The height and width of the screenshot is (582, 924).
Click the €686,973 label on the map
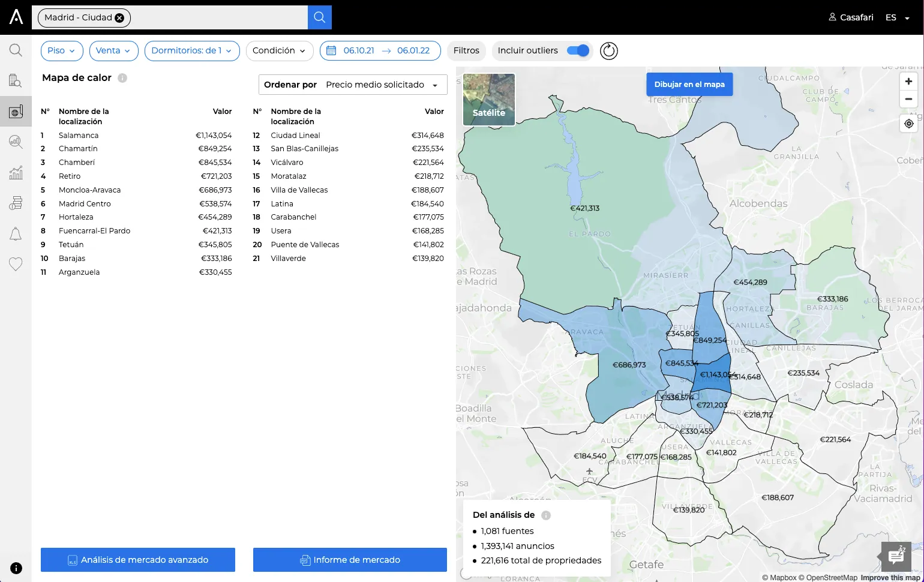pyautogui.click(x=629, y=365)
